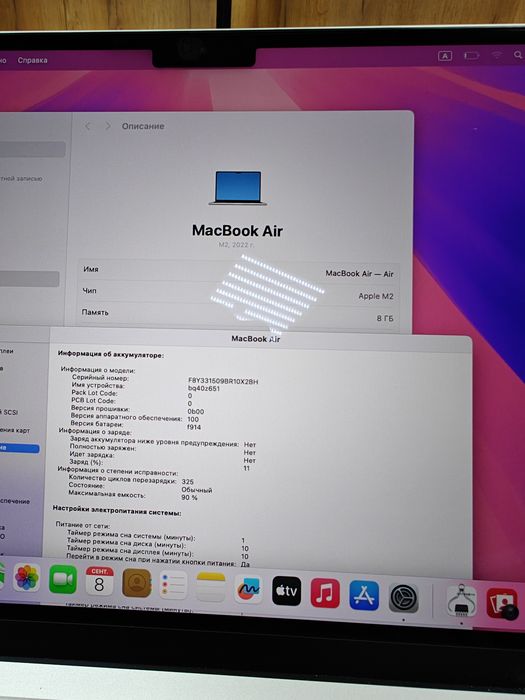Click 'Таймер режима сна дисплея (минуты):' label
The height and width of the screenshot is (700, 525).
[129, 550]
